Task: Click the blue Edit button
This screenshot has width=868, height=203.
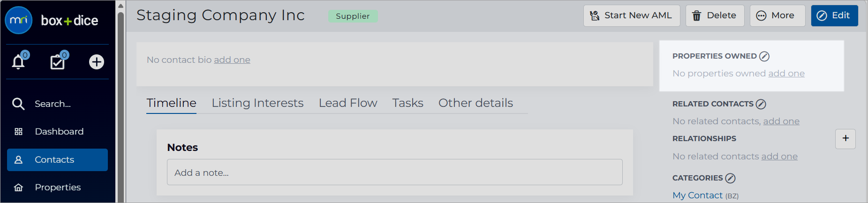Action: coord(835,15)
